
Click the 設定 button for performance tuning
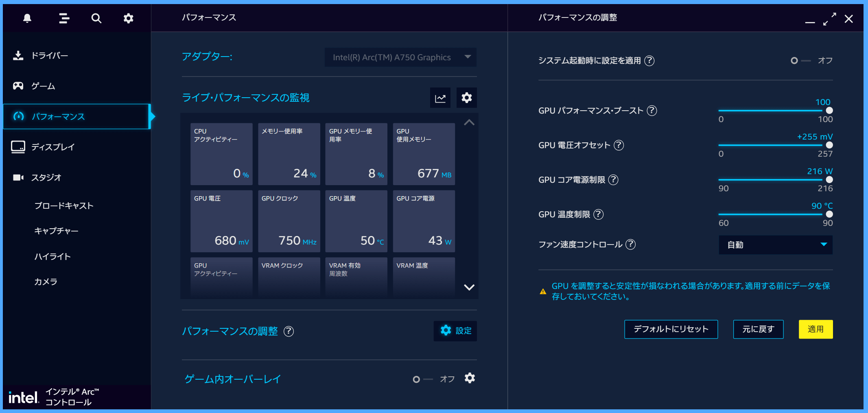point(455,331)
